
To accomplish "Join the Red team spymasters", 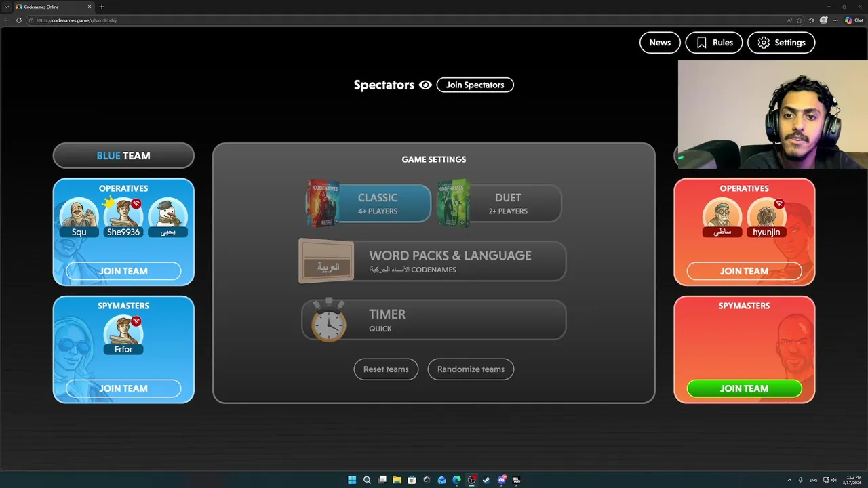I will [x=744, y=388].
